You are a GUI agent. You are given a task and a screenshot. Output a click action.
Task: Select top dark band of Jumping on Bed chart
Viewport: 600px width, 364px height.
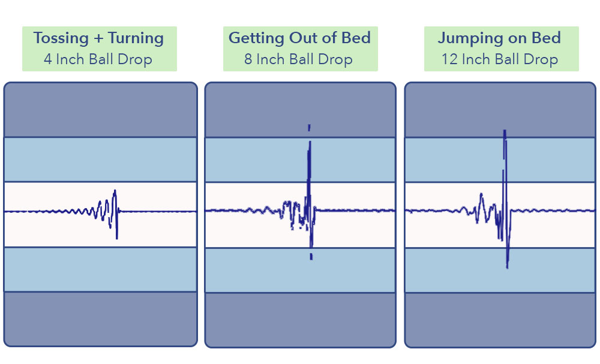tap(456, 110)
